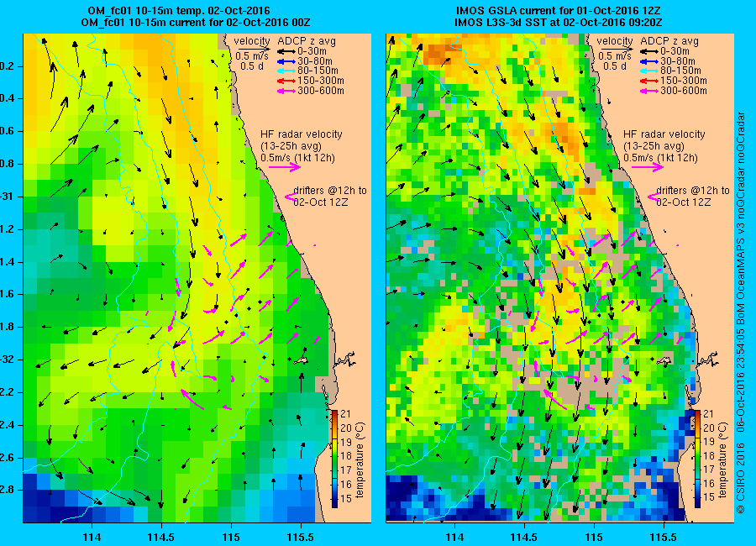The height and width of the screenshot is (546, 756).
Task: Click the red 150-300m arrow in IMOS legend
Action: pyautogui.click(x=649, y=81)
